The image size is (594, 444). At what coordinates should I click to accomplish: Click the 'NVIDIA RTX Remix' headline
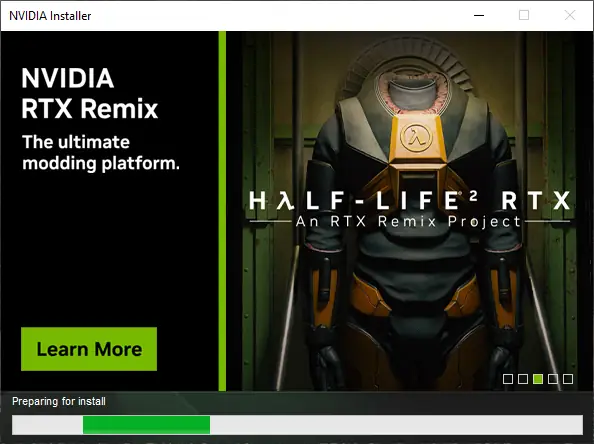[x=89, y=93]
